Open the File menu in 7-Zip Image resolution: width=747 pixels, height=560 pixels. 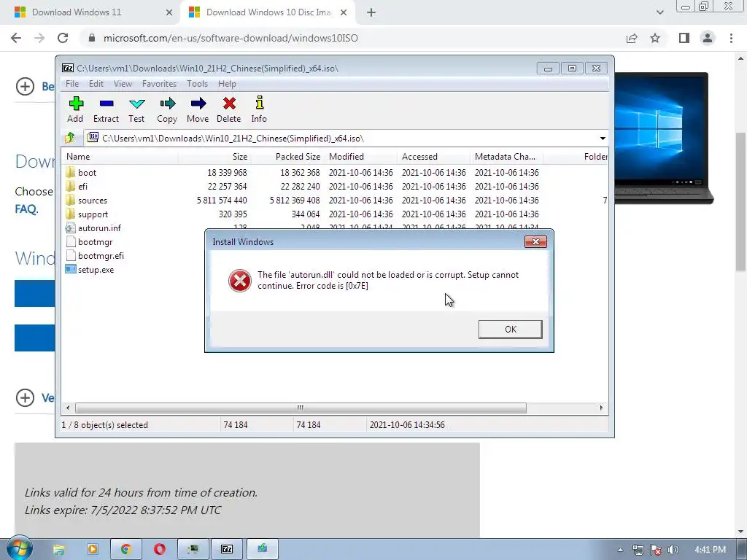click(72, 84)
